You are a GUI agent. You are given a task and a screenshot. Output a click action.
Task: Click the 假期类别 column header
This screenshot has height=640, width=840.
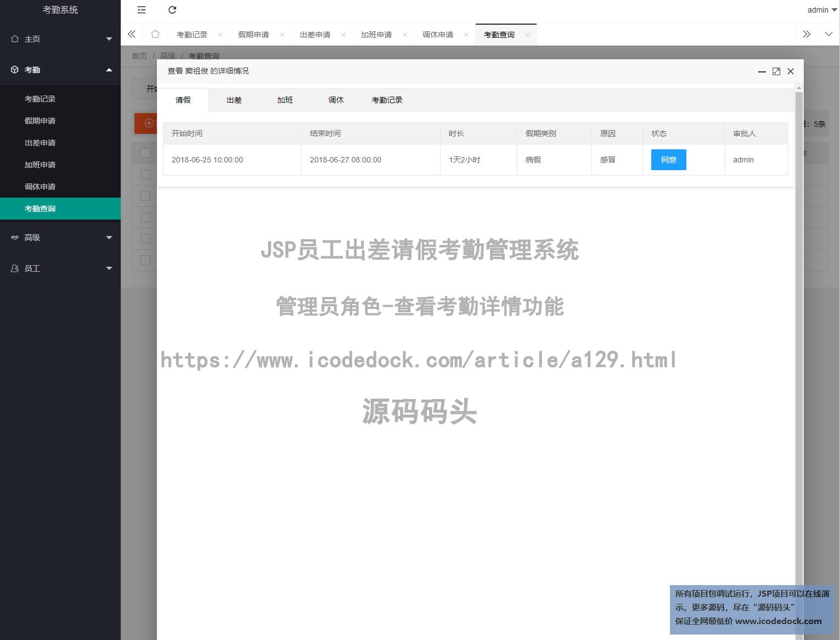554,133
